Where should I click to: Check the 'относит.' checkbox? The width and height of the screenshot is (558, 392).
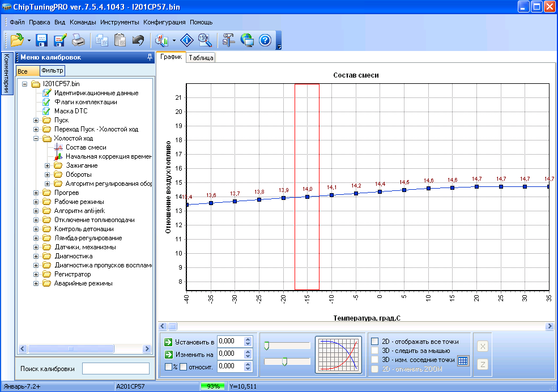point(183,367)
